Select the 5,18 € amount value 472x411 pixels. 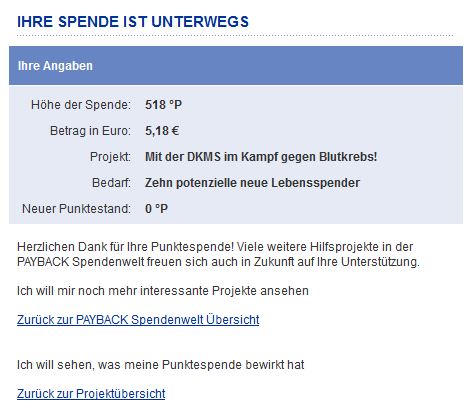[162, 131]
